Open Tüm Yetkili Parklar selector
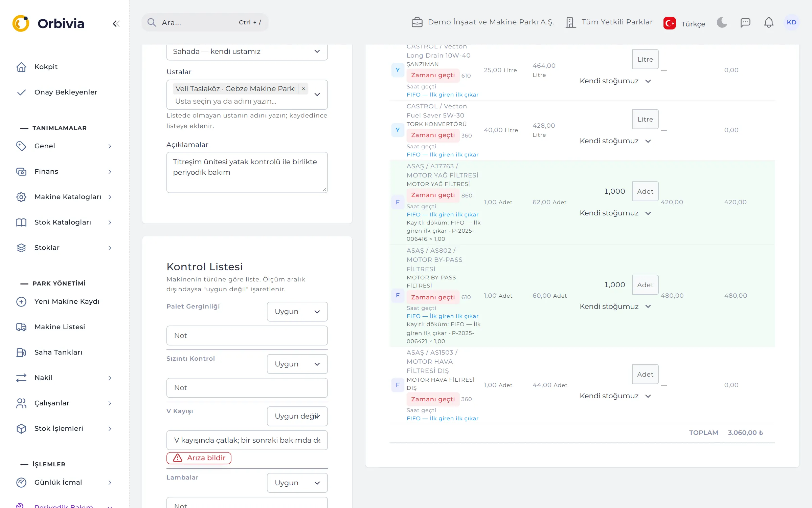 [609, 22]
